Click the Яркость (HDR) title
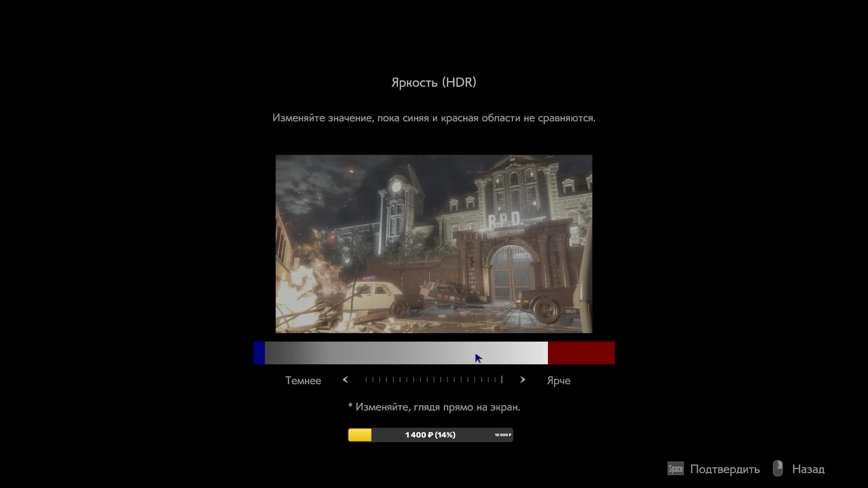Image resolution: width=868 pixels, height=488 pixels. (434, 82)
